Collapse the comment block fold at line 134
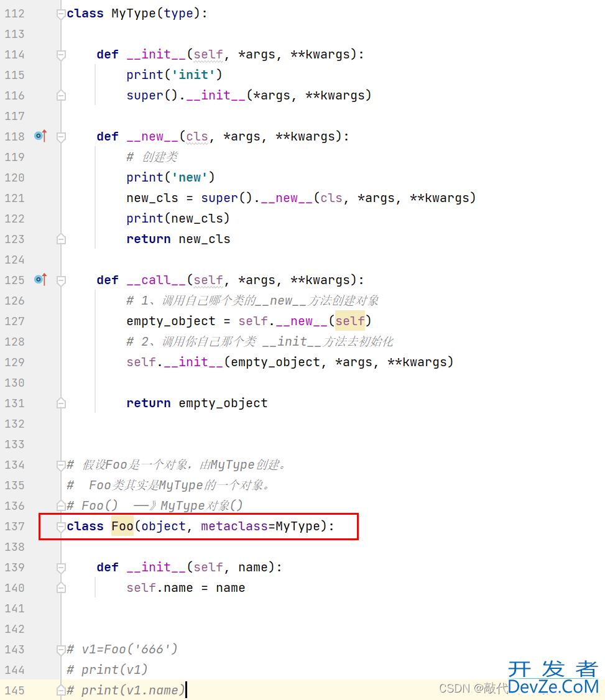The height and width of the screenshot is (700, 605). point(61,466)
